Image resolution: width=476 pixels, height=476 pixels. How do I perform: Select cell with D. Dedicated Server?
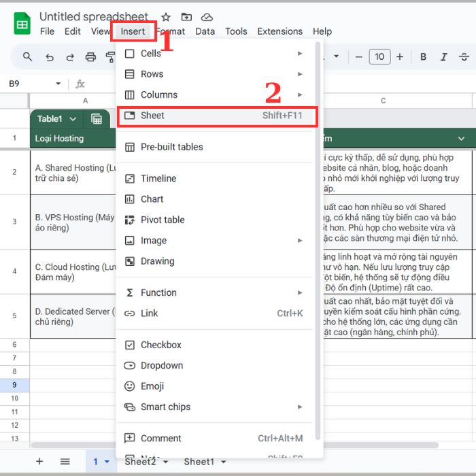pyautogui.click(x=73, y=316)
